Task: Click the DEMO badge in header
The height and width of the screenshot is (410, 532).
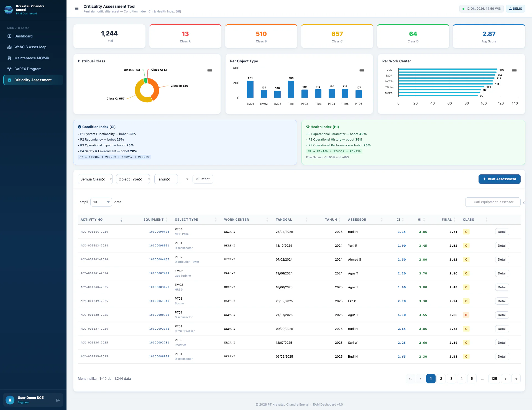Action: pos(515,9)
